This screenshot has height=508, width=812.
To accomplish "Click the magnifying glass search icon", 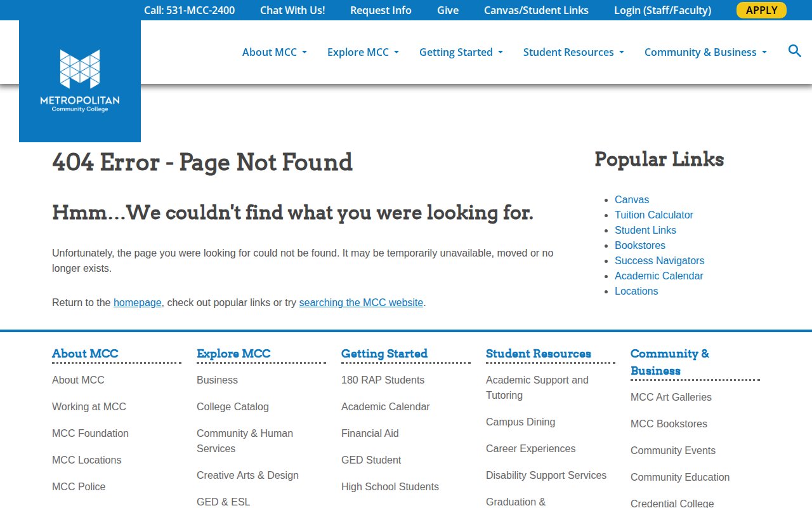I will (x=794, y=51).
